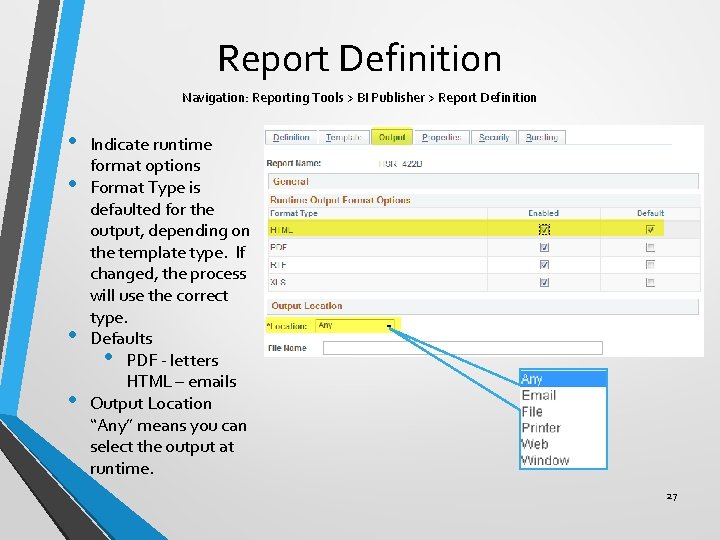Switch to the Bursting tab
The width and height of the screenshot is (720, 540).
[542, 137]
